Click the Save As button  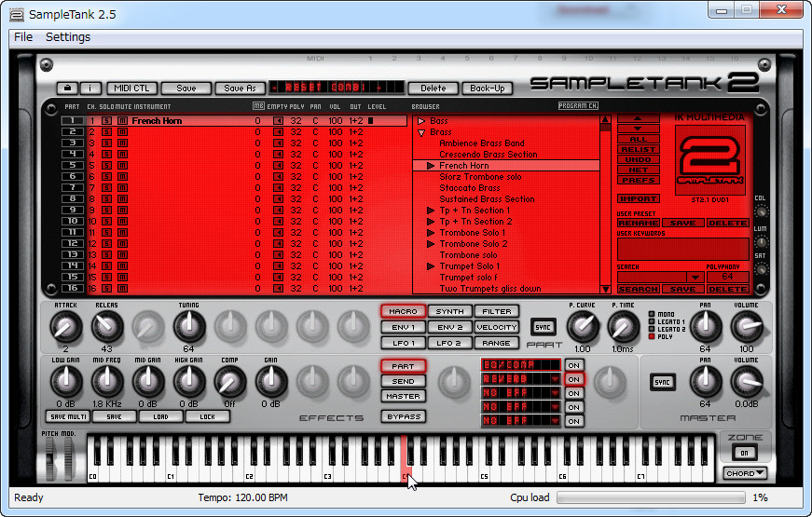(x=240, y=88)
